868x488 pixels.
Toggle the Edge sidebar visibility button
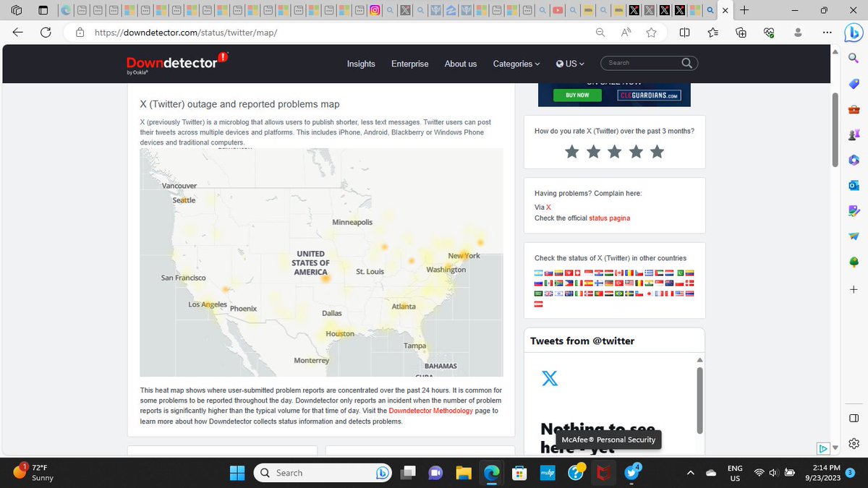click(x=854, y=419)
